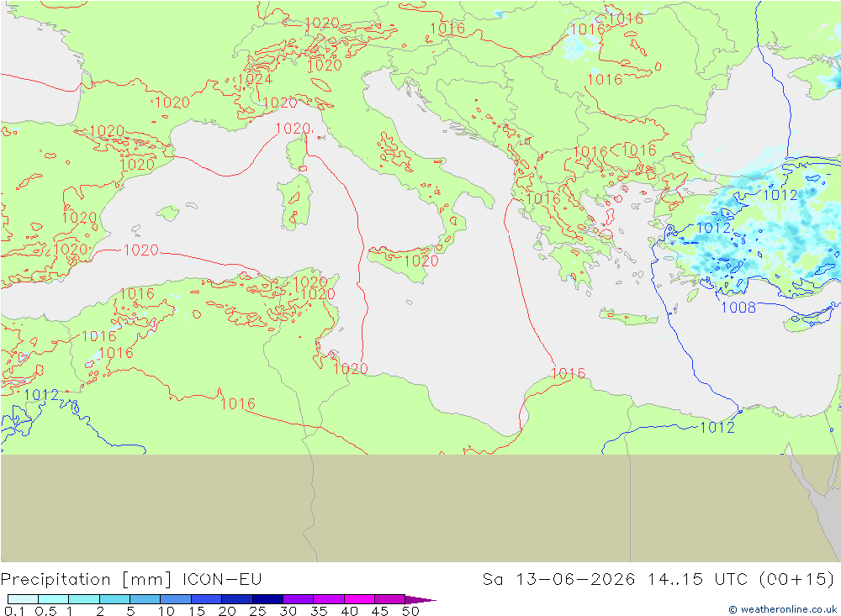Pick the legend swatch between 5 and 10
This screenshot has width=841, height=616.
click(145, 599)
